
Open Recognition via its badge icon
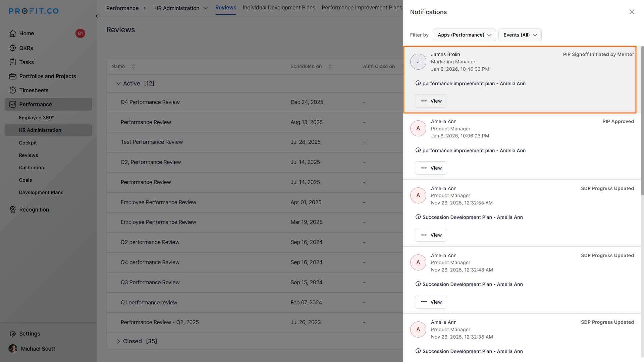[13, 209]
